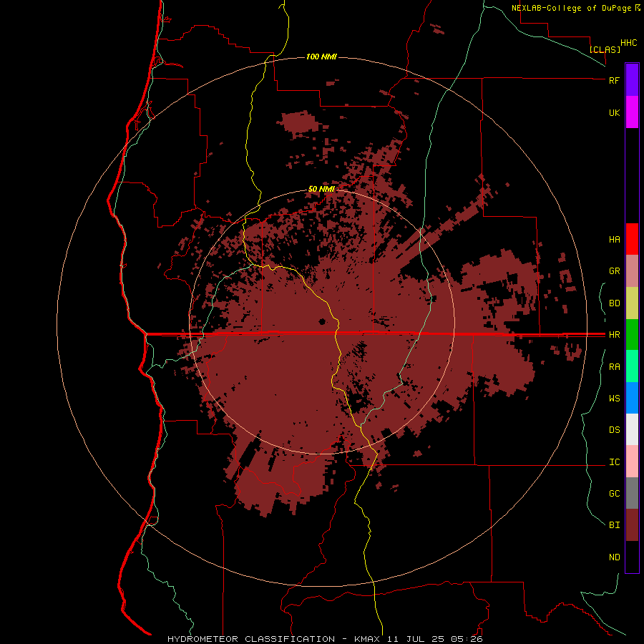
Task: Click the ND legend label
Action: point(614,557)
